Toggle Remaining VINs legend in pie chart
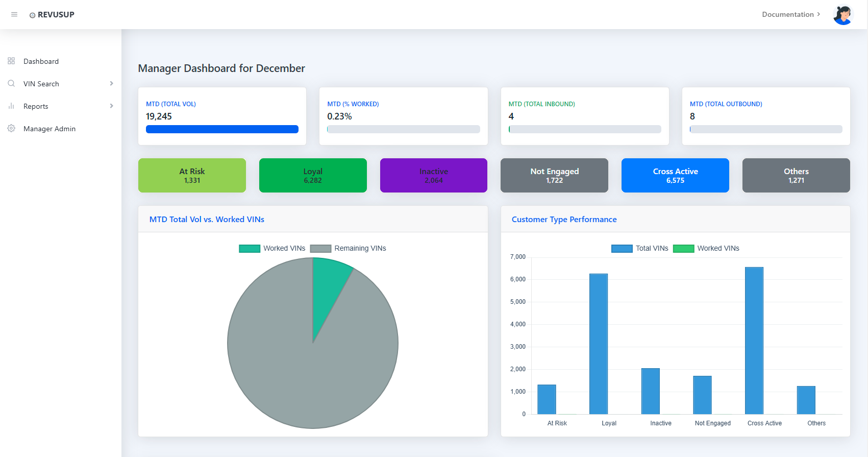The height and width of the screenshot is (457, 868). (x=348, y=249)
